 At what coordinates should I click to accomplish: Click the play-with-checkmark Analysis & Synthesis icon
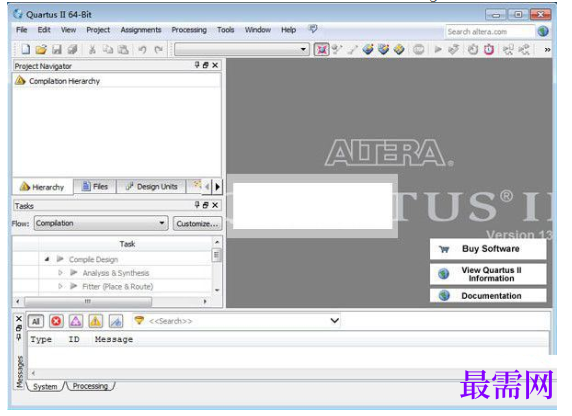point(453,49)
